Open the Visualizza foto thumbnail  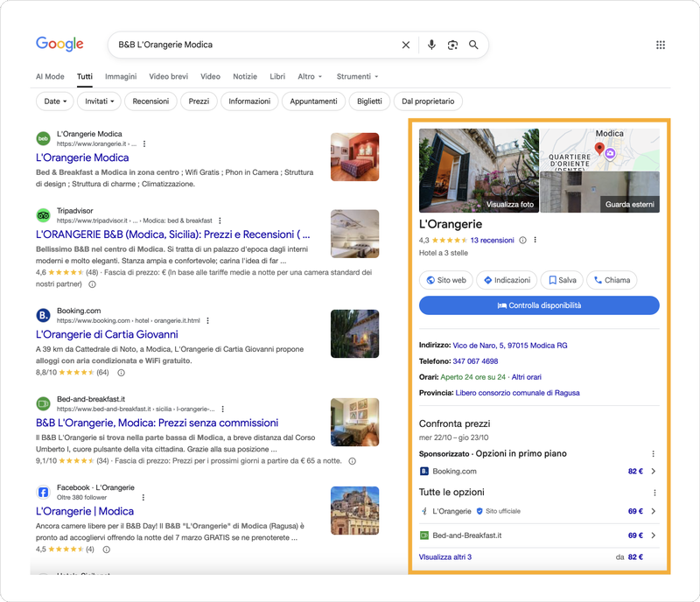(479, 171)
